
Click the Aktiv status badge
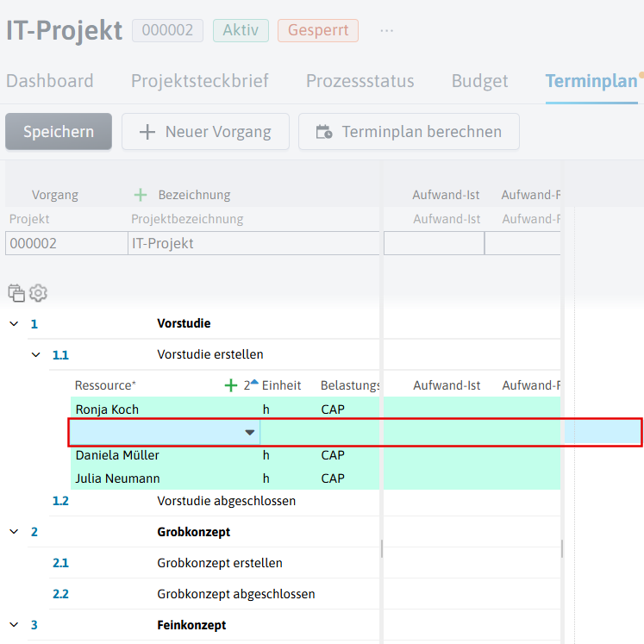point(241,30)
